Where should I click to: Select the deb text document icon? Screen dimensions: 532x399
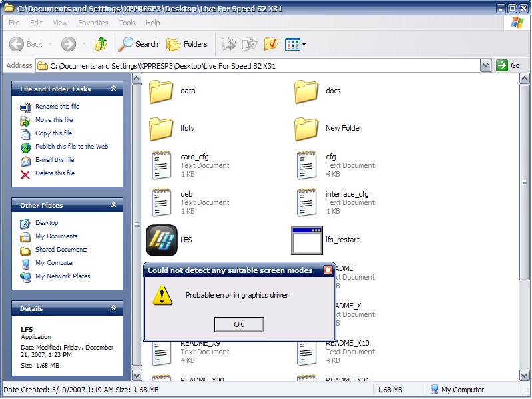click(x=161, y=202)
